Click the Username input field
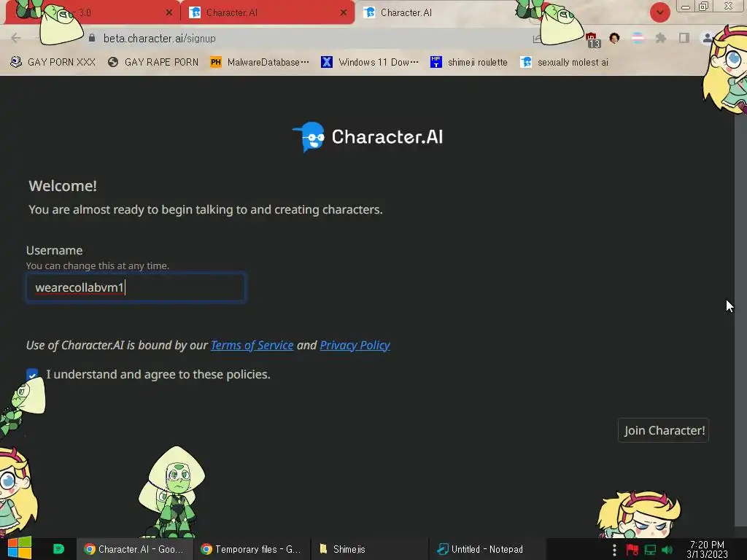This screenshot has height=560, width=747. tap(136, 287)
